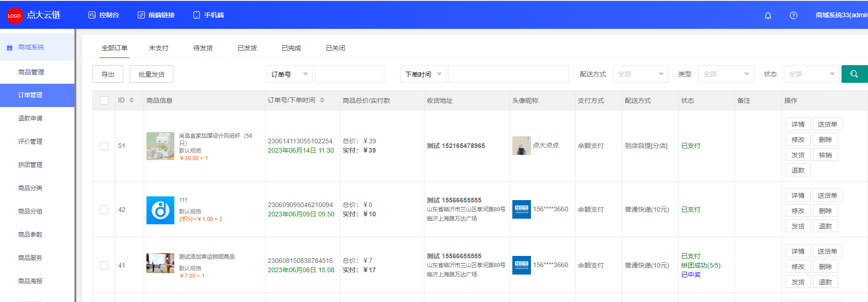868x302 pixels.
Task: Open product thumbnail for order 51
Action: (160, 146)
